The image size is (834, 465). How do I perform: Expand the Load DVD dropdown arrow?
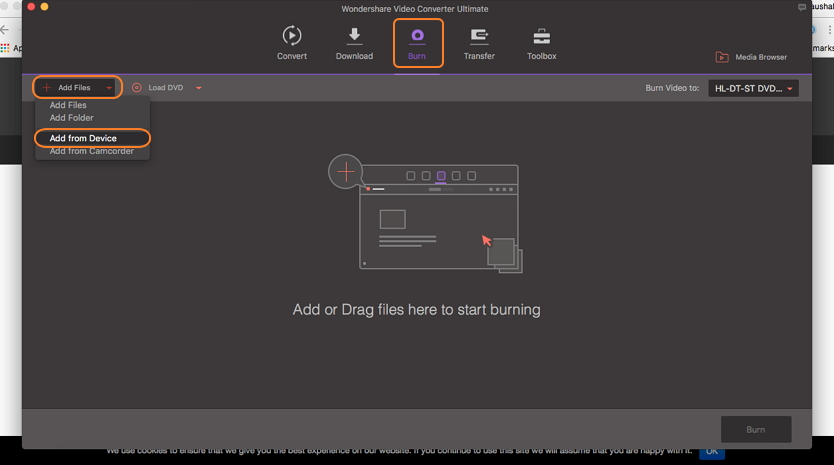click(199, 88)
